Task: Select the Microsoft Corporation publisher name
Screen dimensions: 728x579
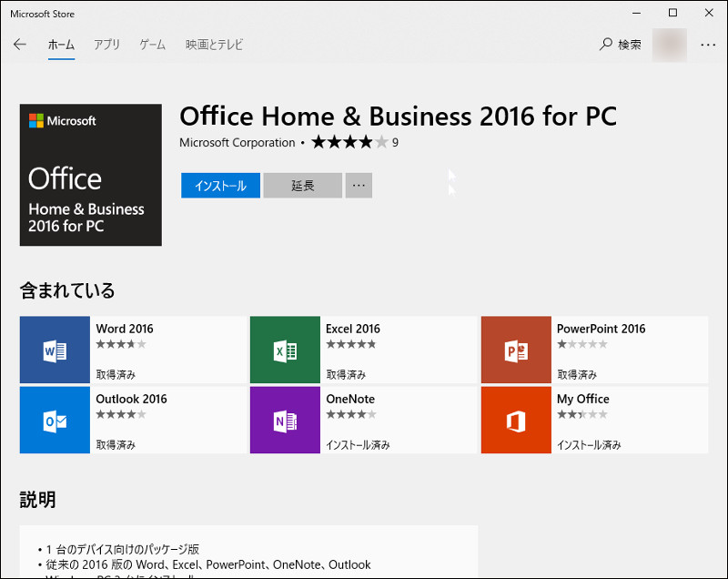Action: click(238, 143)
